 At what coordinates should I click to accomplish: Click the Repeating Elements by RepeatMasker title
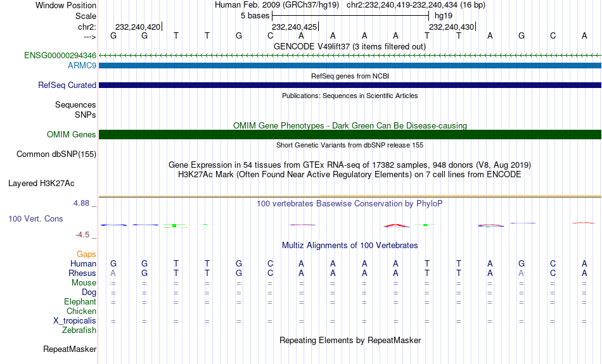tap(350, 340)
